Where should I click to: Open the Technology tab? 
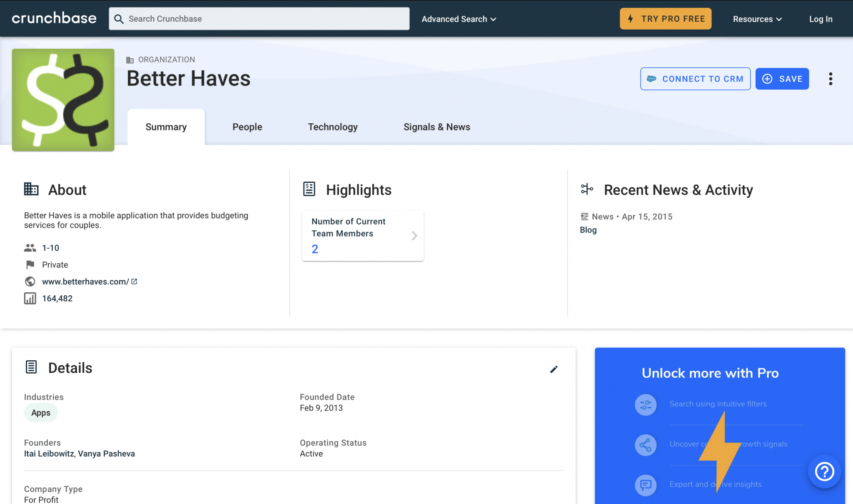coord(333,127)
